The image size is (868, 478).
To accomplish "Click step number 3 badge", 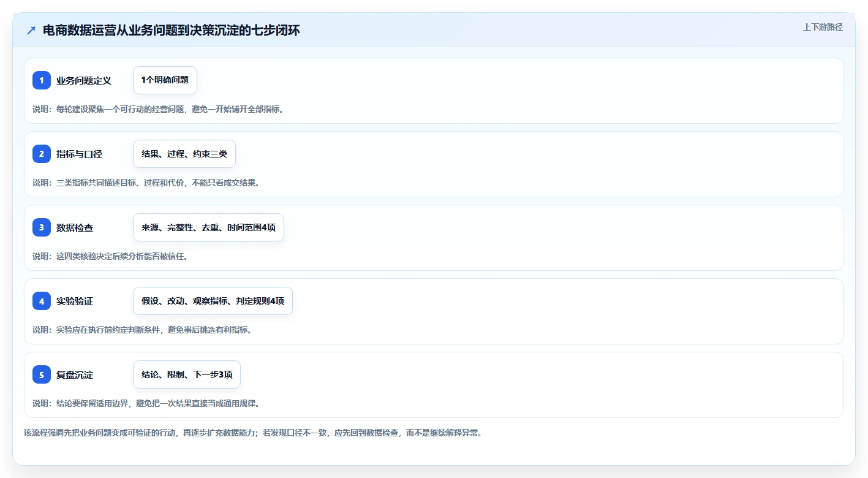I will 42,227.
